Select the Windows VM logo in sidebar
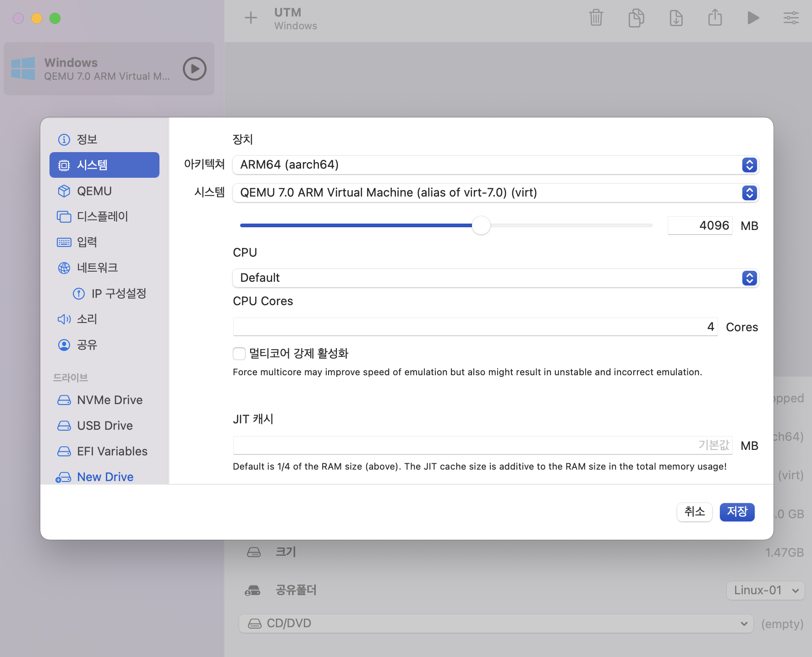The height and width of the screenshot is (657, 812). coord(23,69)
